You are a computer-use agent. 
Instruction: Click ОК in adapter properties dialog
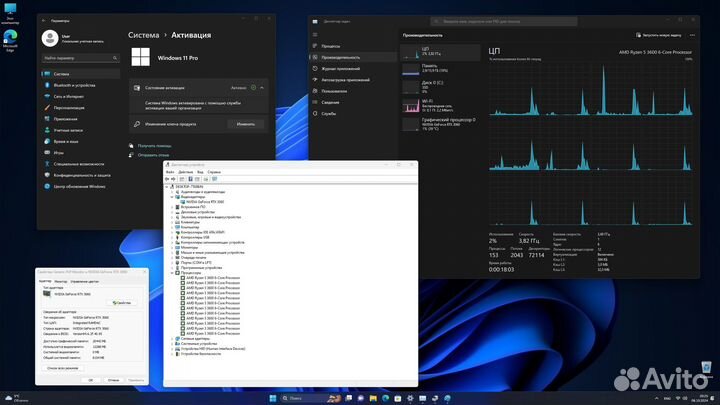[x=90, y=380]
